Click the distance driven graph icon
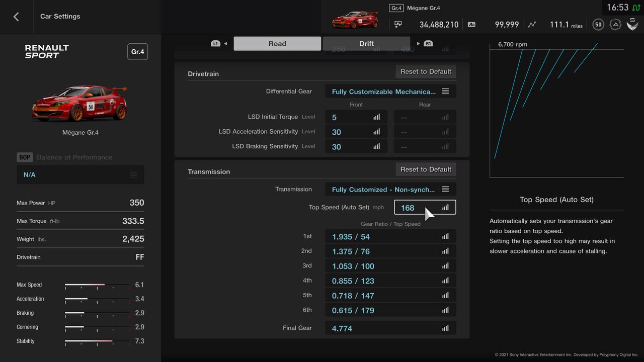 (x=532, y=24)
